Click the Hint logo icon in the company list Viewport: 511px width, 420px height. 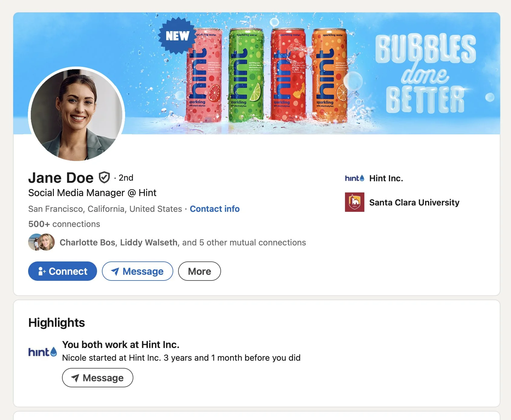[x=355, y=178]
